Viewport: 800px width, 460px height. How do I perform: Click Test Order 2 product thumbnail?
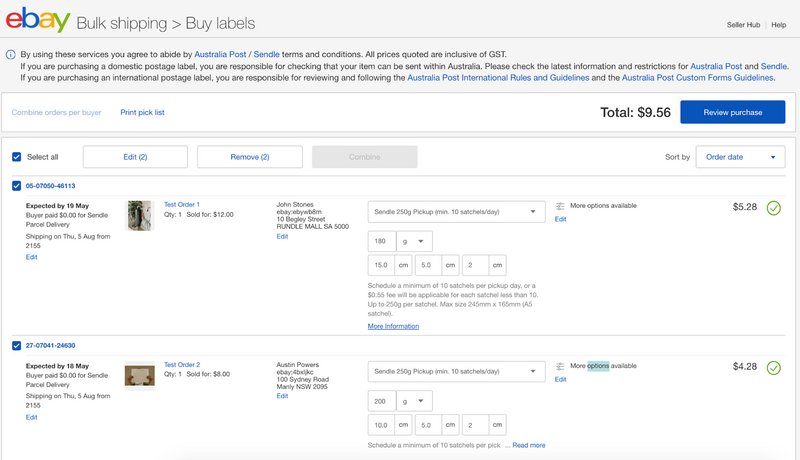(x=140, y=376)
